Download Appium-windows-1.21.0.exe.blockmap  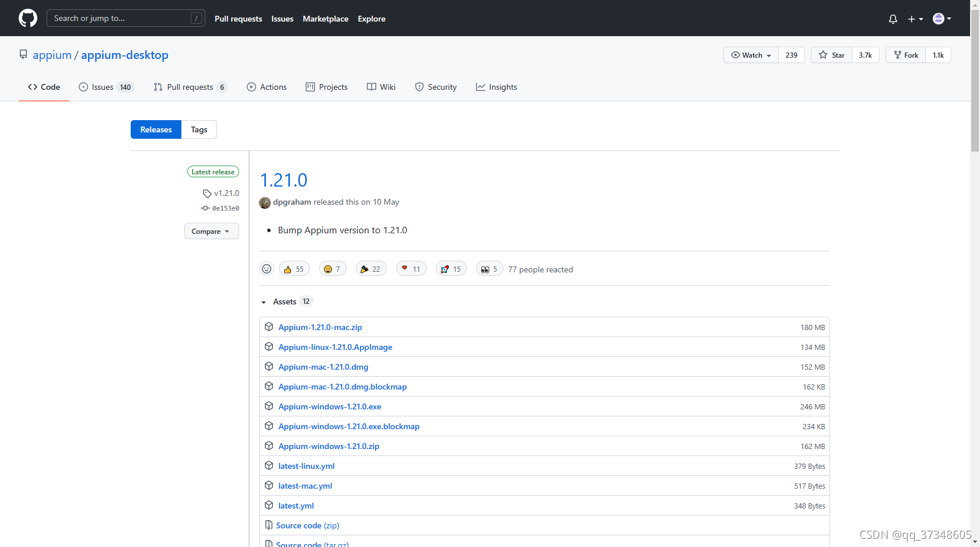(349, 426)
